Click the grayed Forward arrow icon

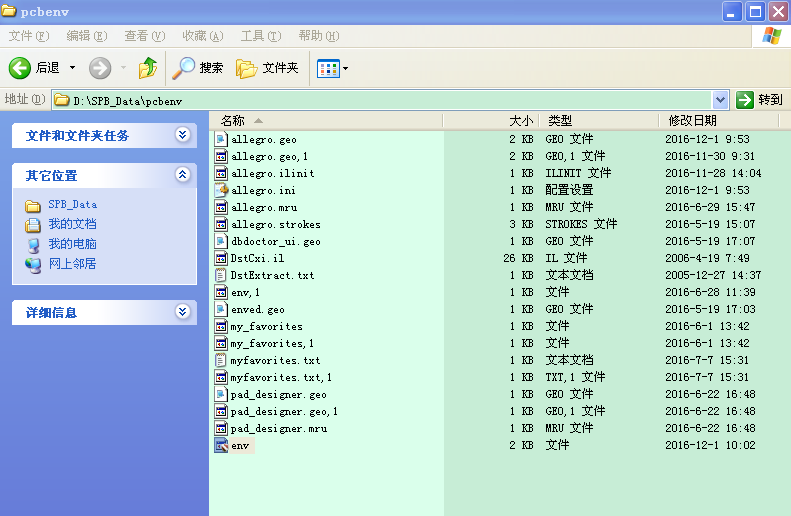100,68
